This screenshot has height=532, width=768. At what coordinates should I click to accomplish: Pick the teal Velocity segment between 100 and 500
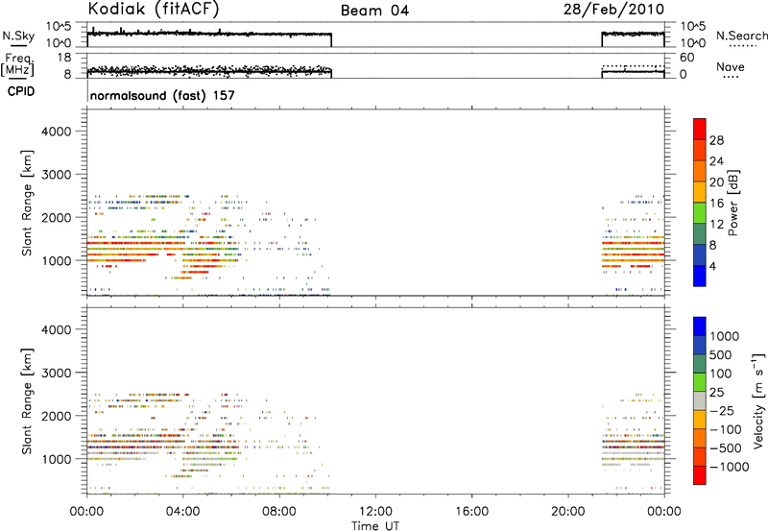pyautogui.click(x=700, y=364)
